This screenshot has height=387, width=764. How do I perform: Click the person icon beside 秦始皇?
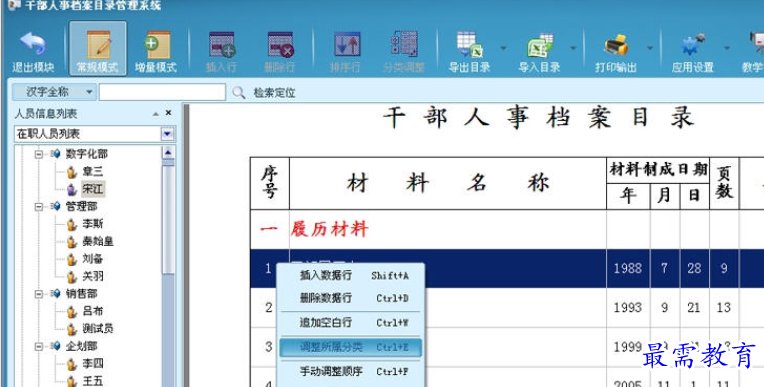72,242
